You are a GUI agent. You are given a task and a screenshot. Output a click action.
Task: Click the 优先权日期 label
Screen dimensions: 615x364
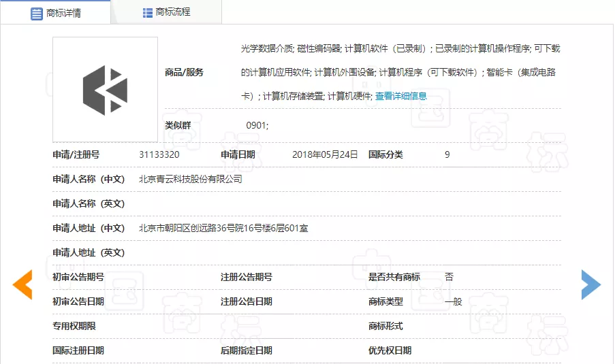(x=390, y=350)
